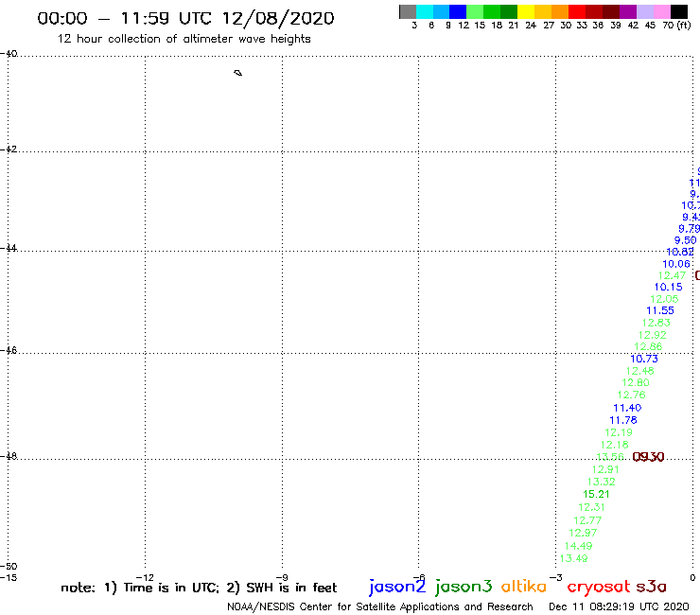Click the wave height value 13.49
700x615 pixels.
573,558
